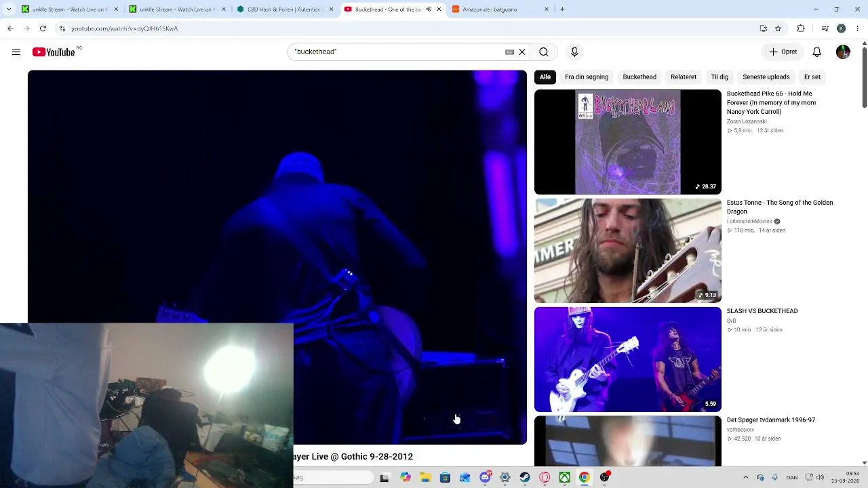The image size is (868, 488).
Task: Visit the Zoran Lozanoski channel
Action: point(747,122)
